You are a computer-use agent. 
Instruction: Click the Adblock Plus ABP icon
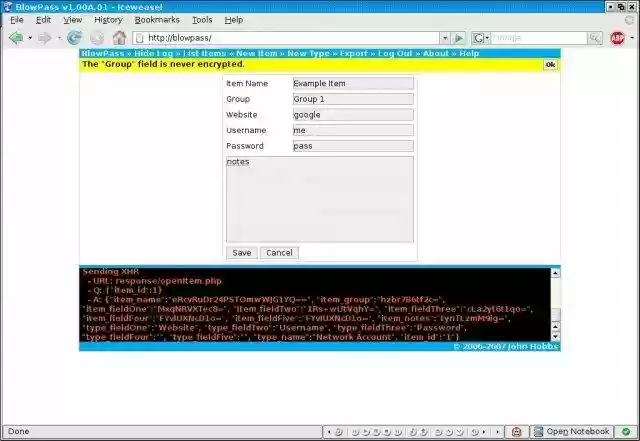coord(618,38)
